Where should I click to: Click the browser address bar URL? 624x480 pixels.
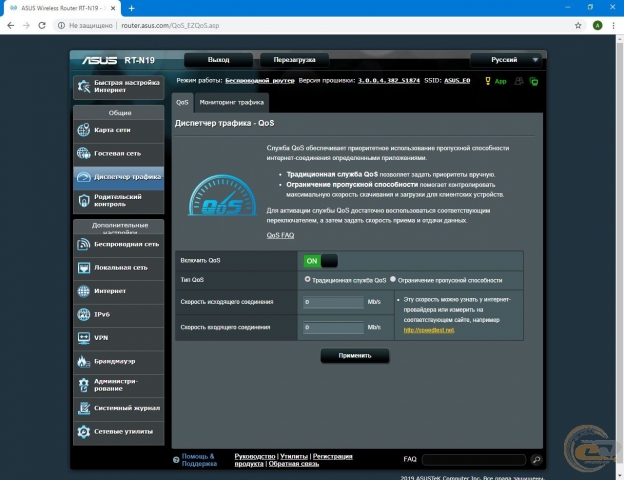coord(170,25)
